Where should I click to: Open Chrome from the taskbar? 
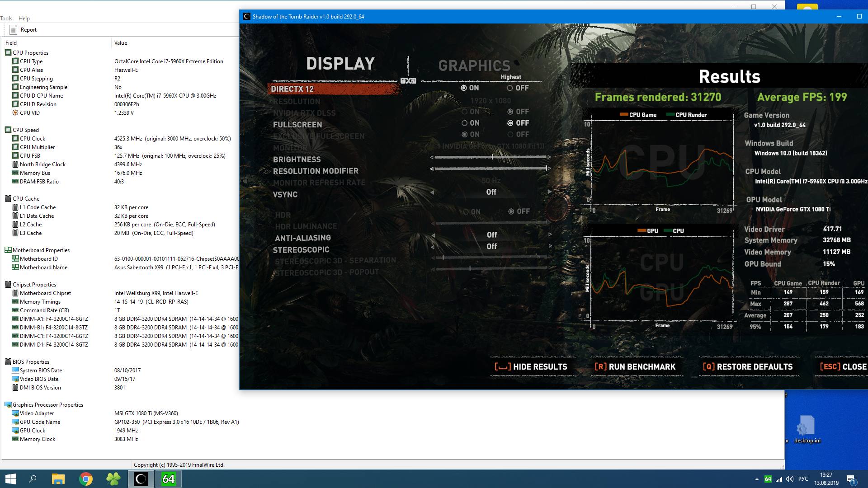(x=85, y=479)
